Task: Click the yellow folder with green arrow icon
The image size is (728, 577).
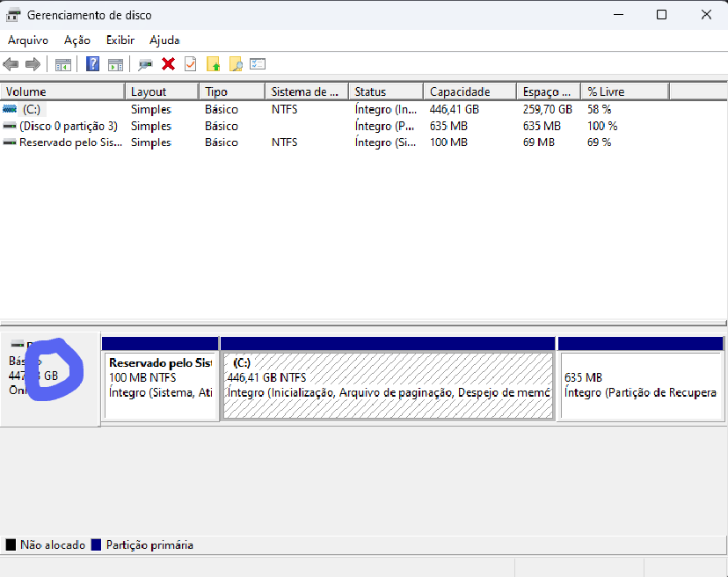Action: tap(213, 63)
